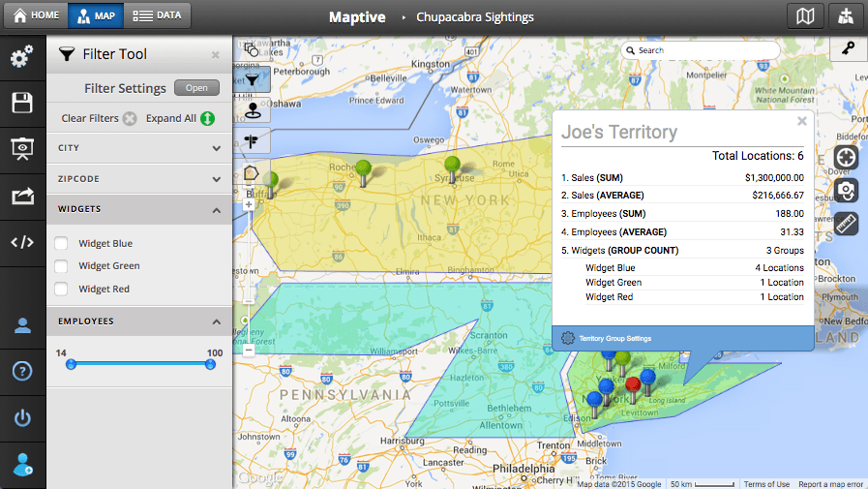Image resolution: width=868 pixels, height=489 pixels.
Task: Click the Maptive logo text
Action: coord(357,17)
